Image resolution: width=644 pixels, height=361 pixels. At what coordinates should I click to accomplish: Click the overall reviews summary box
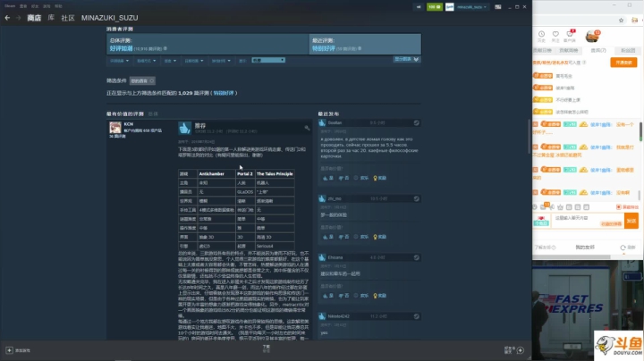click(208, 45)
